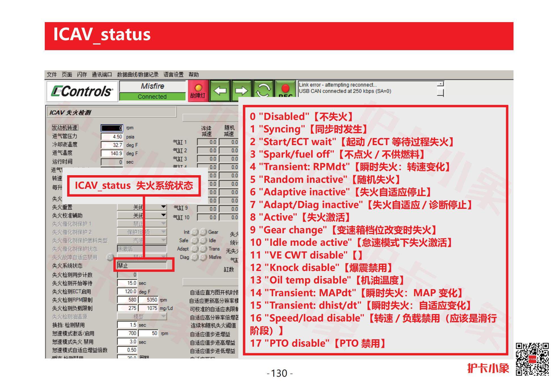Click the EControls logo
Screen dimensions: 558x392
[x=82, y=91]
